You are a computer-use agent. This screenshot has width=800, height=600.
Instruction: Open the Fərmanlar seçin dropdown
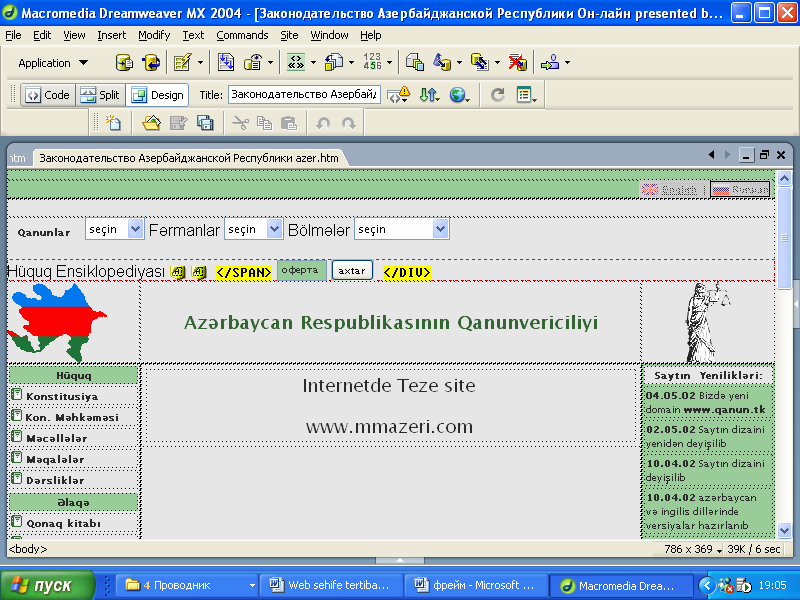pyautogui.click(x=253, y=229)
